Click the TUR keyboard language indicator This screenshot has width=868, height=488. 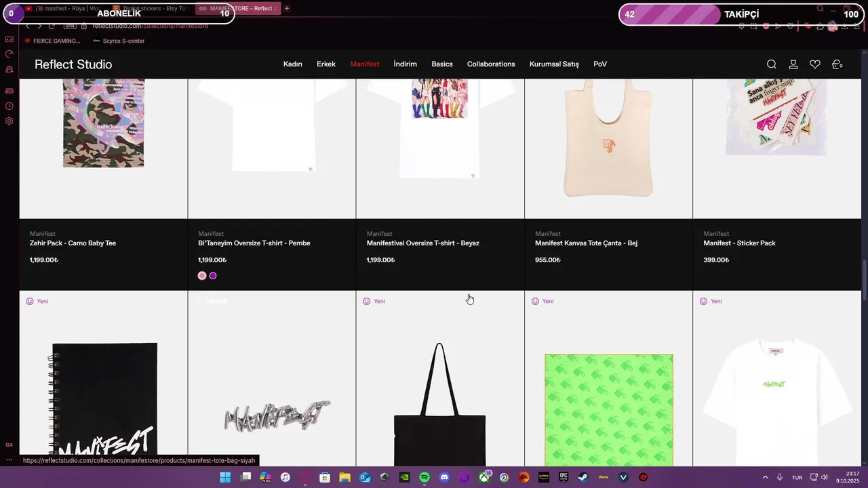click(797, 477)
